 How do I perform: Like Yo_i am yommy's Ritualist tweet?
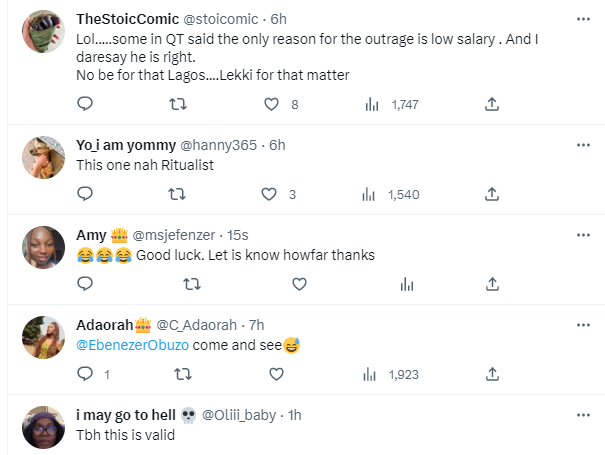(268, 194)
